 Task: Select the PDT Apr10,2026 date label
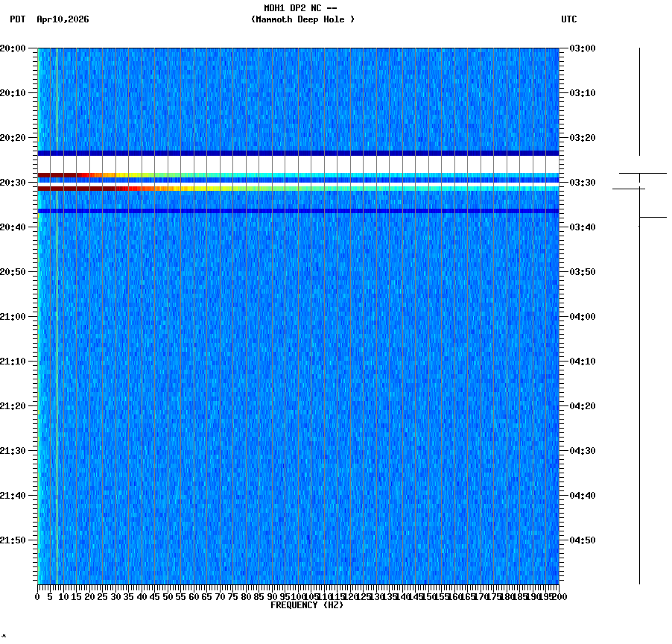[48, 20]
